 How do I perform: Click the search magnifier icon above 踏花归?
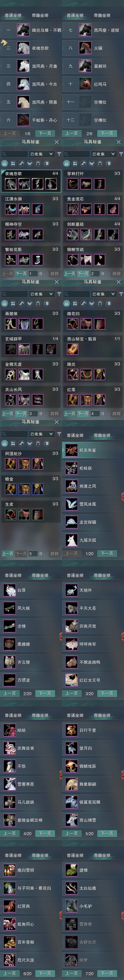pos(66,294)
